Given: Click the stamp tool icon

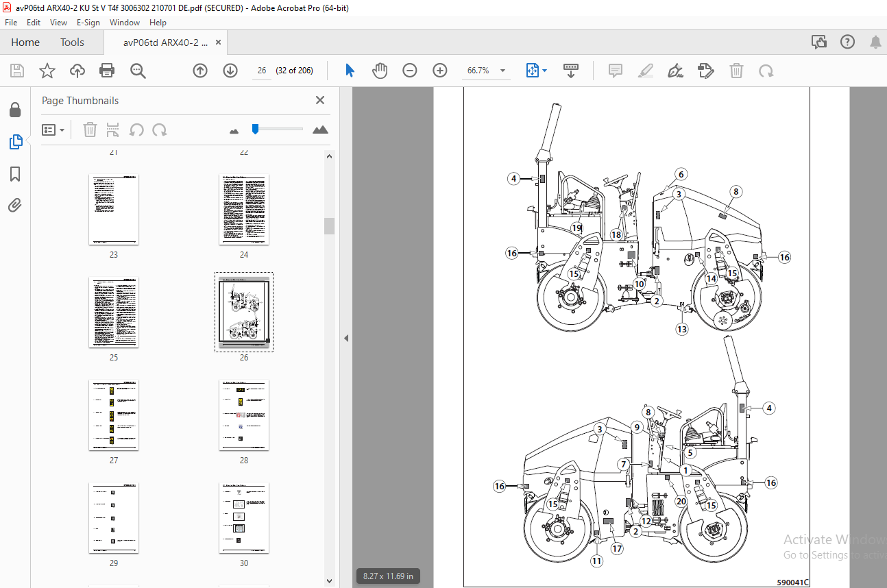Looking at the screenshot, I should point(705,71).
